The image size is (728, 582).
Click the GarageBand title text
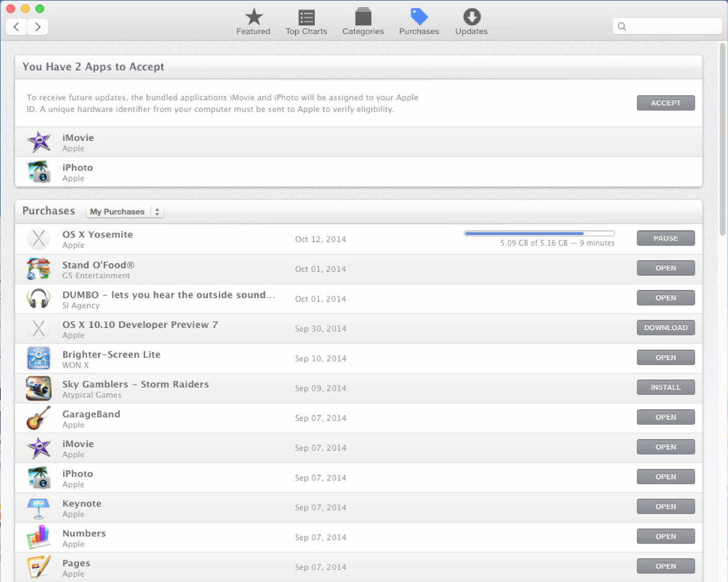[91, 414]
